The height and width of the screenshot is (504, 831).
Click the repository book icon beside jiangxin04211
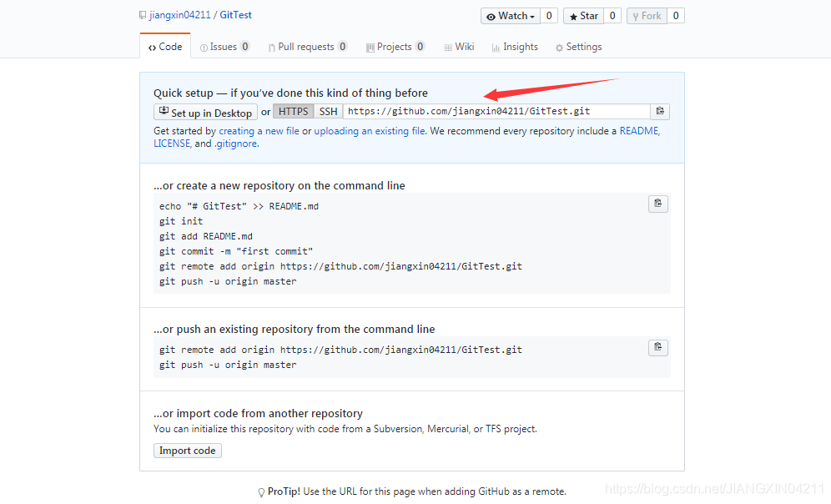pos(143,15)
